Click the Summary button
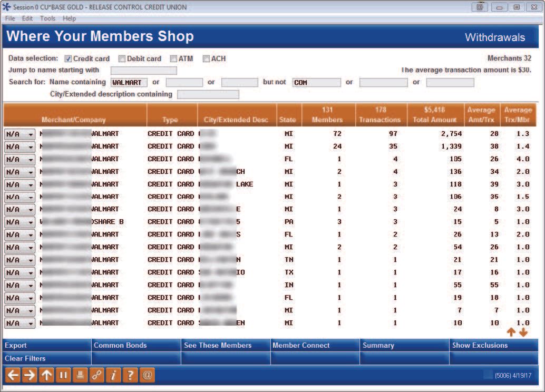The image size is (545, 392). coord(405,346)
